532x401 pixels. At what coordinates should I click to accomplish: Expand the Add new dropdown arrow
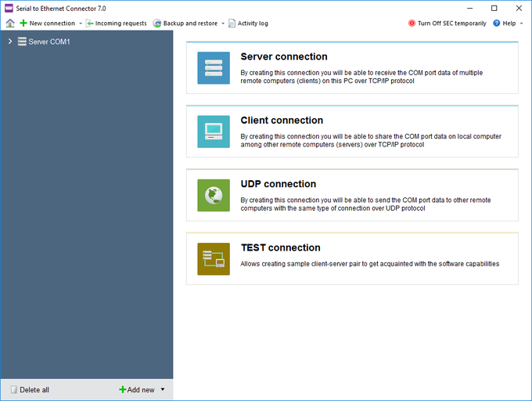pyautogui.click(x=163, y=389)
